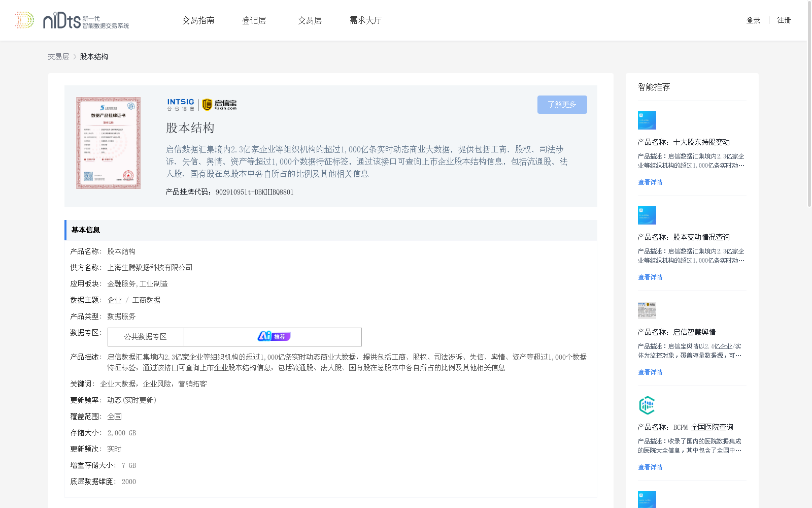Click supplier name 上海生腾数据科技有限公司
Viewport: 812px width, 508px height.
150,268
